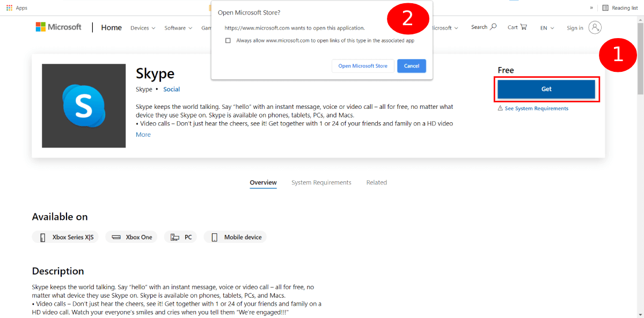Expand the EN language dropdown

tap(547, 28)
